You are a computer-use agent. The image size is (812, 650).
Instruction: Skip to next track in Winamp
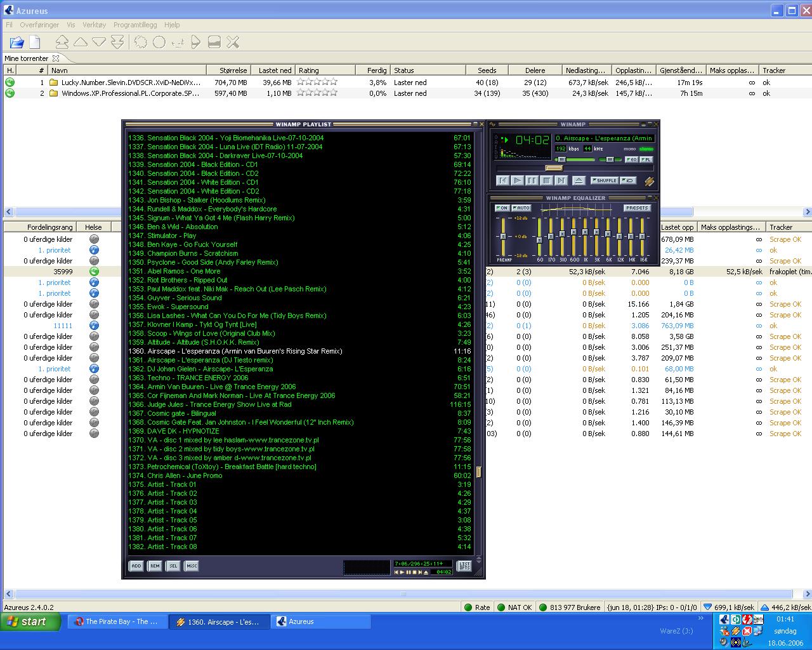point(561,181)
